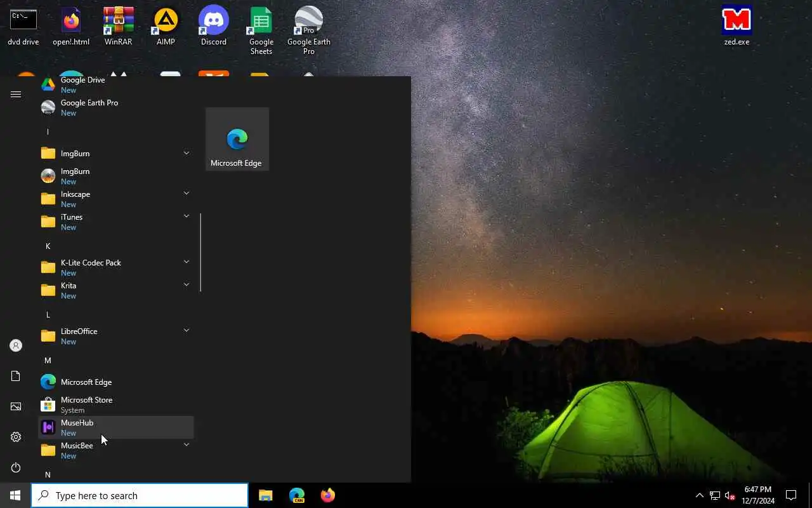The image size is (812, 508).
Task: Open the Krita folder entry
Action: click(x=116, y=290)
